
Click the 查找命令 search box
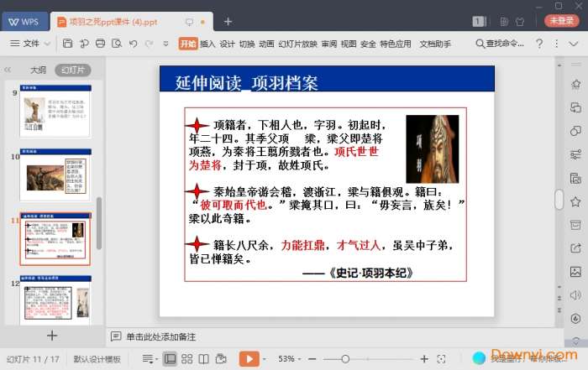coord(500,44)
